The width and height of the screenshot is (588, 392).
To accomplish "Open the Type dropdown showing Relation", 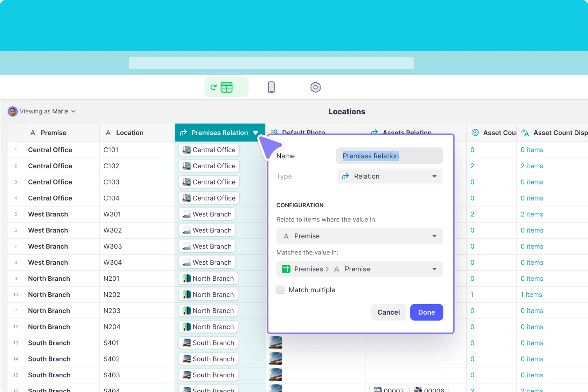I will tap(389, 176).
